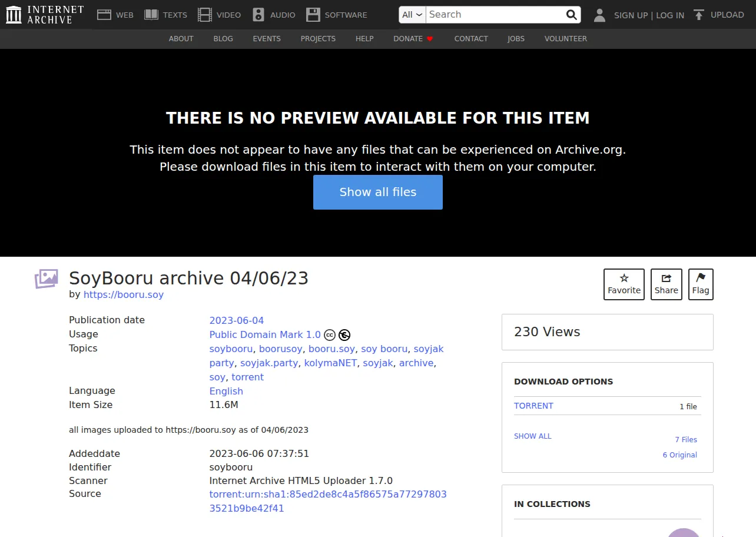This screenshot has height=537, width=756.
Task: Click the Sign Up link
Action: pyautogui.click(x=631, y=15)
